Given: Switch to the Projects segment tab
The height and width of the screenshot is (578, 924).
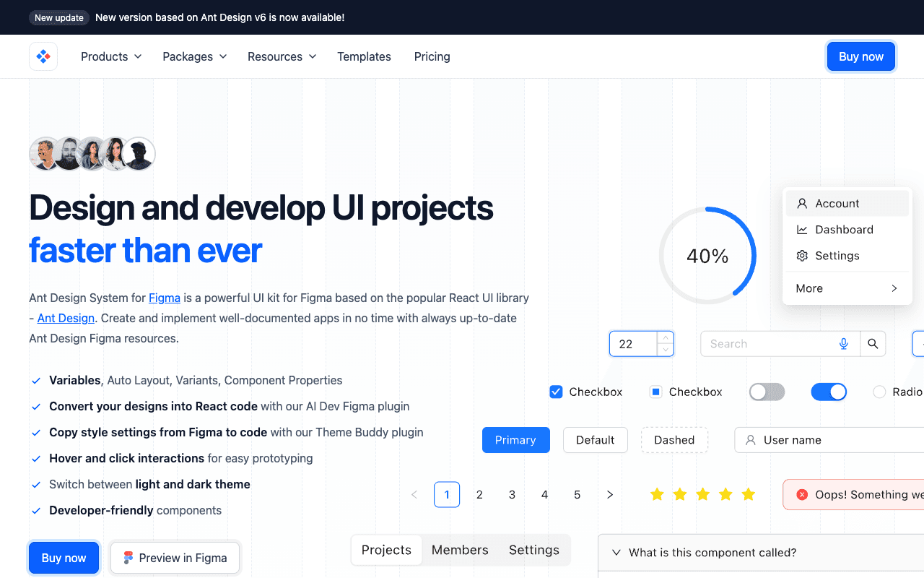Looking at the screenshot, I should [x=386, y=550].
